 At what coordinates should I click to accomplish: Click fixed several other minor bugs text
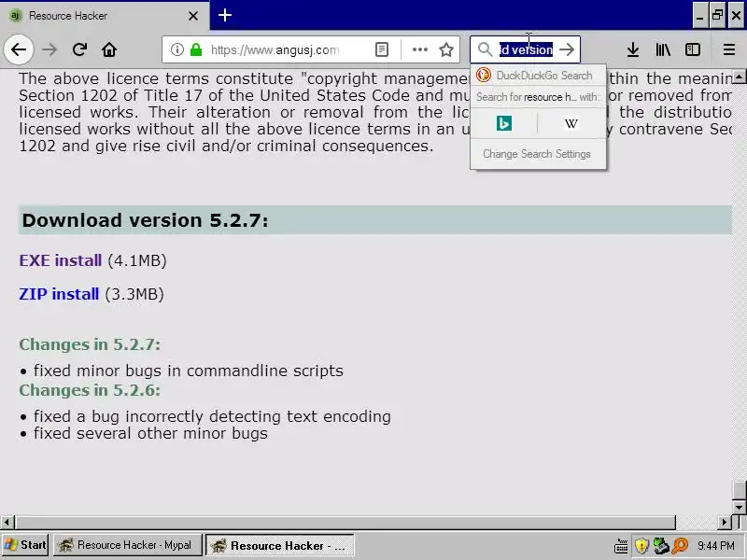(x=150, y=433)
